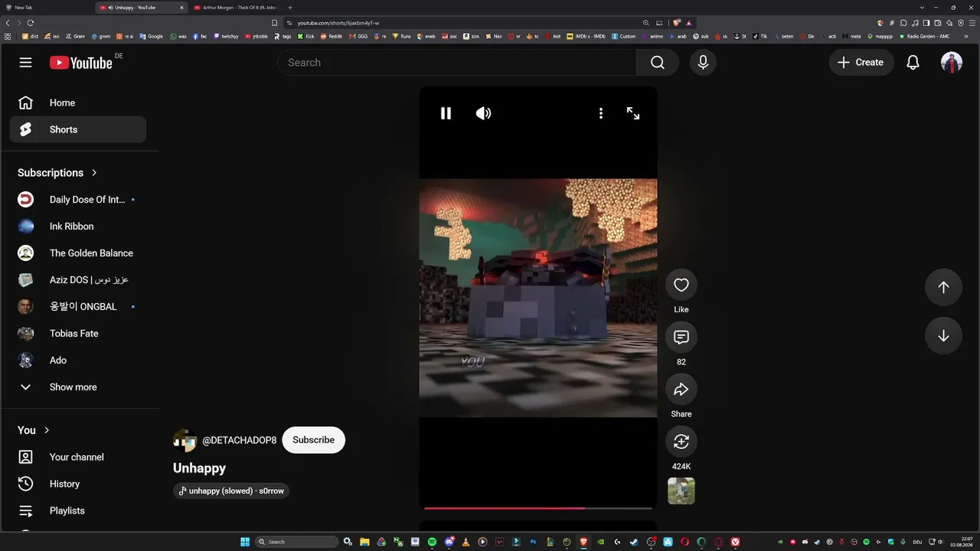Viewport: 980px width, 551px height.
Task: Open the comments with 82 count
Action: 681,337
